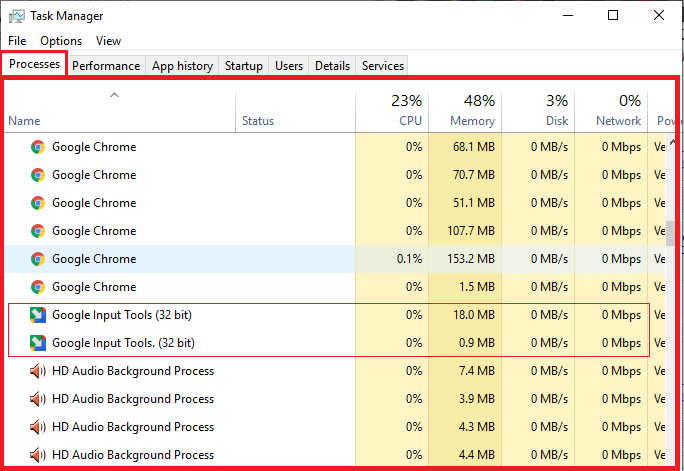Sort by the CPU column header
684x471 pixels.
coord(392,112)
